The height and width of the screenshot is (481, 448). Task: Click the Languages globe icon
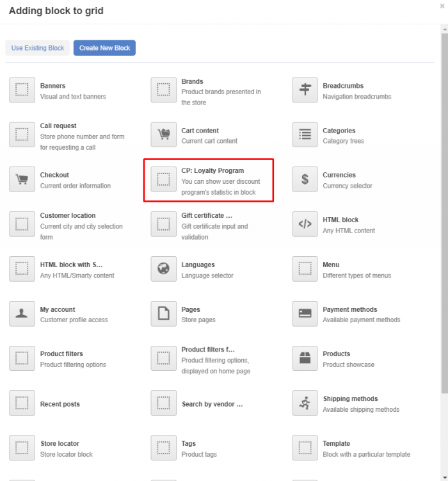[x=163, y=269]
